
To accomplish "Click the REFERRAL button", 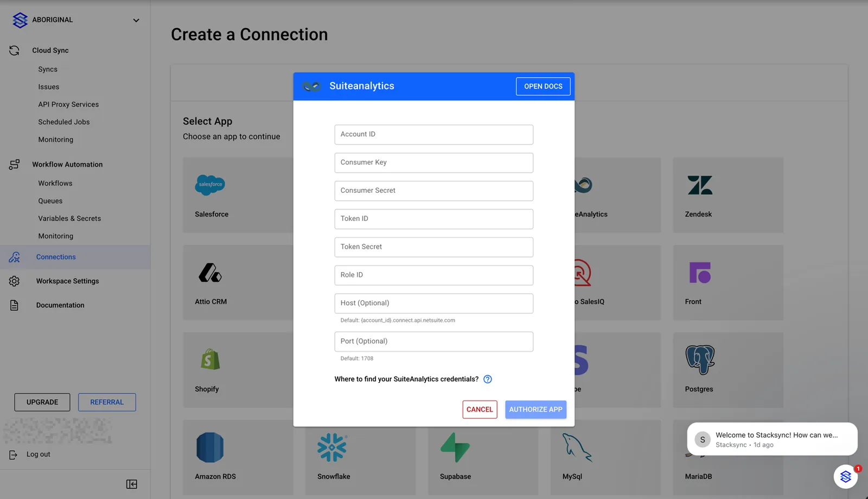I will click(107, 402).
